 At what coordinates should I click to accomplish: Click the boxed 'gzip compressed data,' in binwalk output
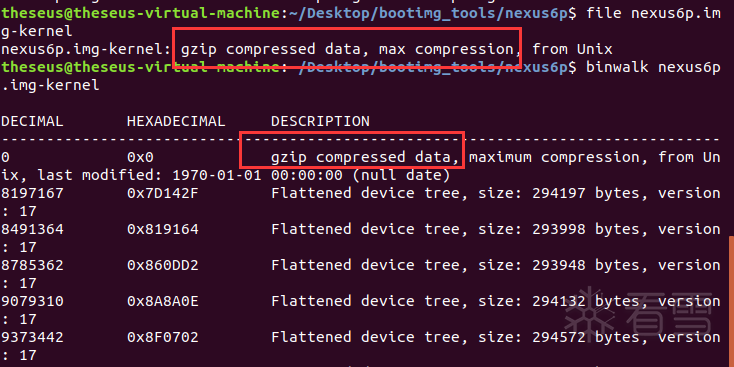(365, 157)
